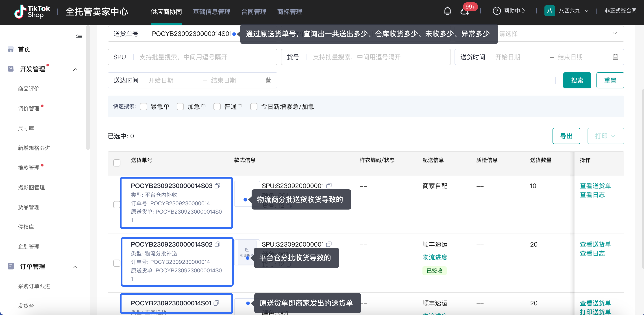Collapse the 订单管理 menu group
This screenshot has width=644, height=315.
(75, 267)
